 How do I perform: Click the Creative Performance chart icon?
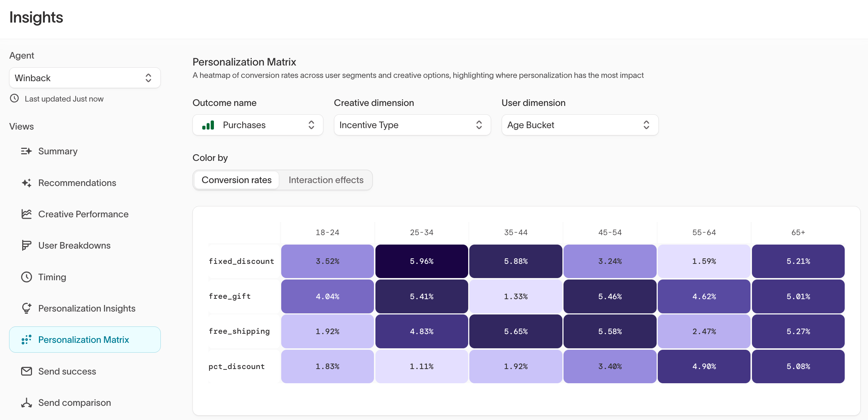[26, 214]
